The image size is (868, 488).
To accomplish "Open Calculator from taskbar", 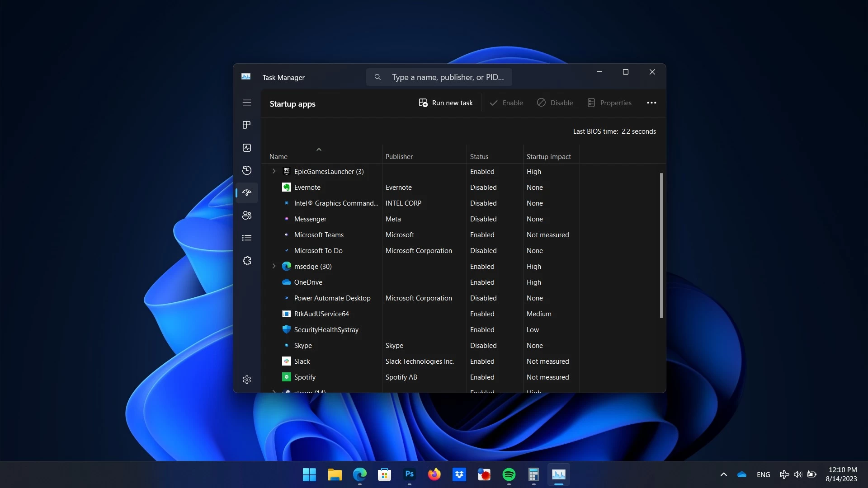I will click(533, 474).
